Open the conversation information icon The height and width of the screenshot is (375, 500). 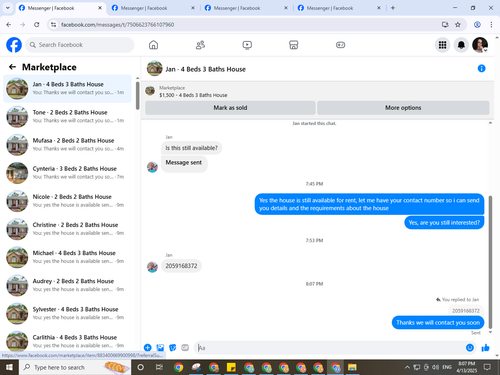(481, 68)
